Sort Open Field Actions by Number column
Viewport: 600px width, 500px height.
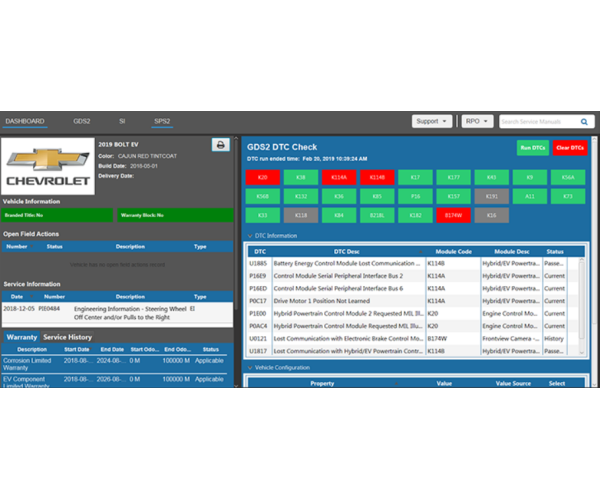pos(17,247)
